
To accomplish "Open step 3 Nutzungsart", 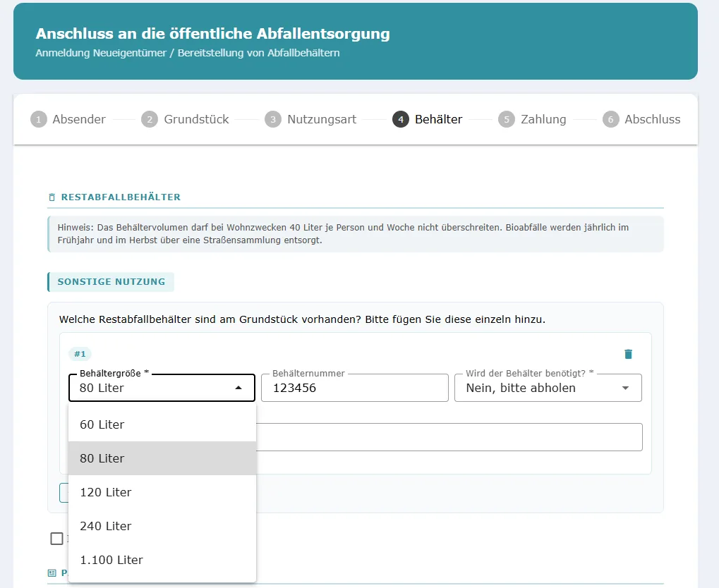I will (x=310, y=120).
